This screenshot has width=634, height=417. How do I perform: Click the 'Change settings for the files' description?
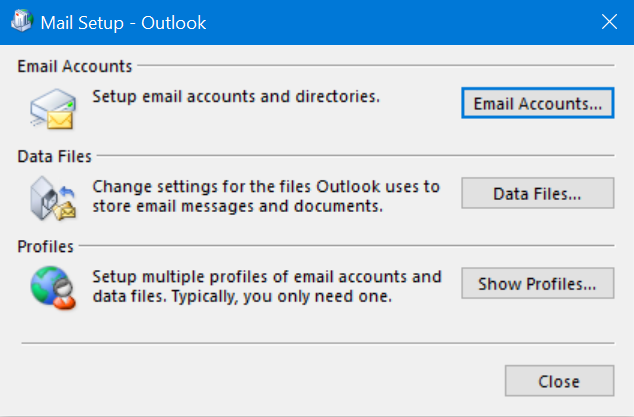coord(266,196)
